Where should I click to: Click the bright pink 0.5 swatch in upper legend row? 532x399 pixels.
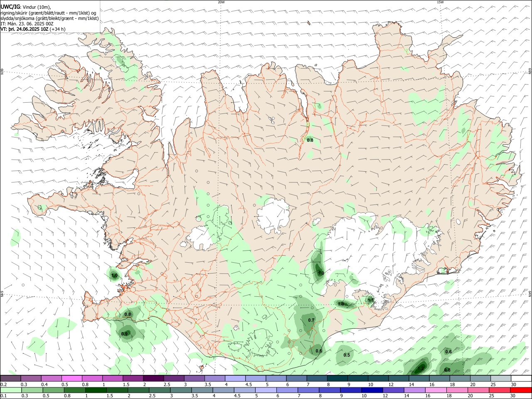[71, 378]
